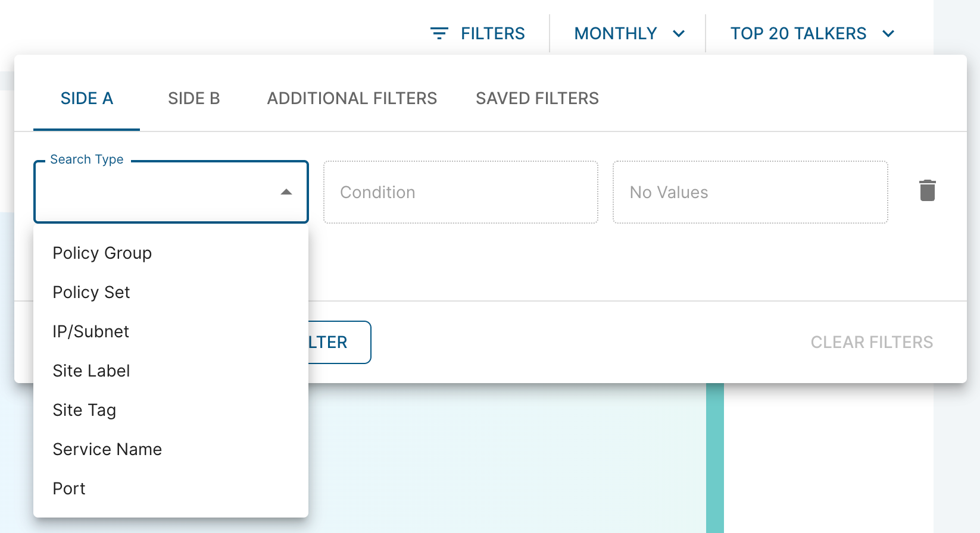Pick Service Name search type

click(x=171, y=449)
